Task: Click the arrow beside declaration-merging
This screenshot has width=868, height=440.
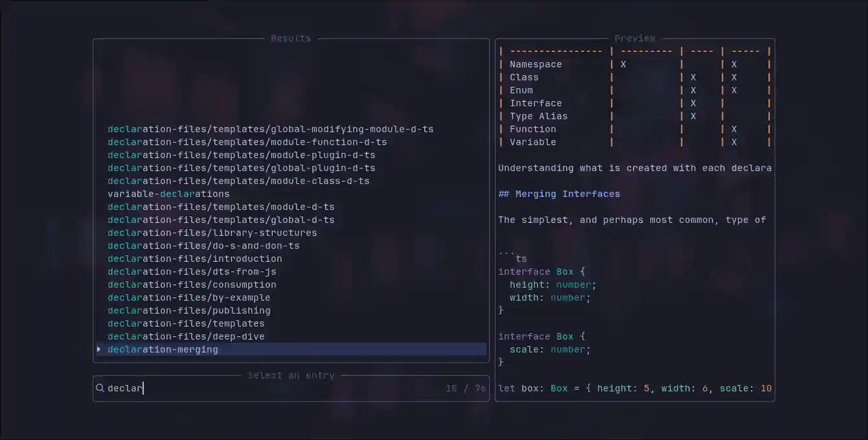Action: [98, 349]
